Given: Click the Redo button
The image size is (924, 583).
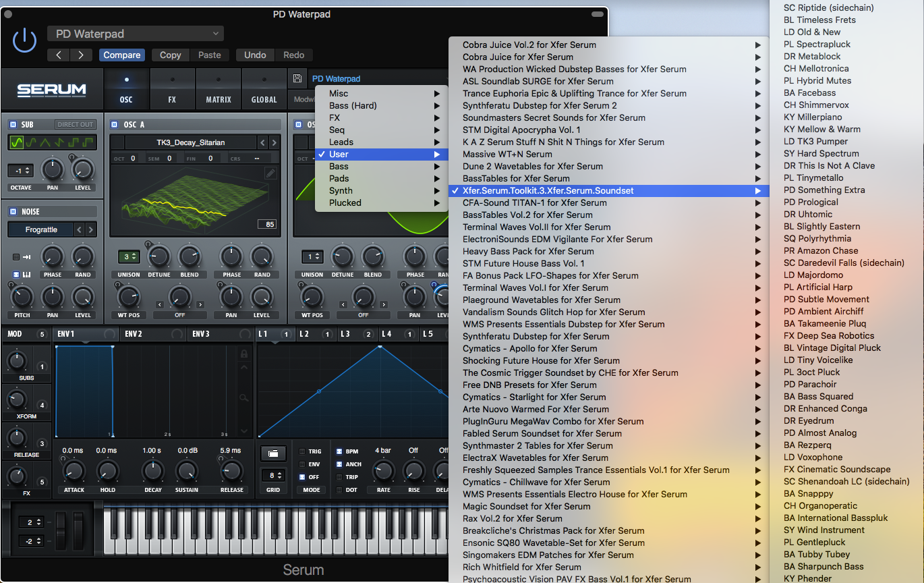Looking at the screenshot, I should click(294, 55).
